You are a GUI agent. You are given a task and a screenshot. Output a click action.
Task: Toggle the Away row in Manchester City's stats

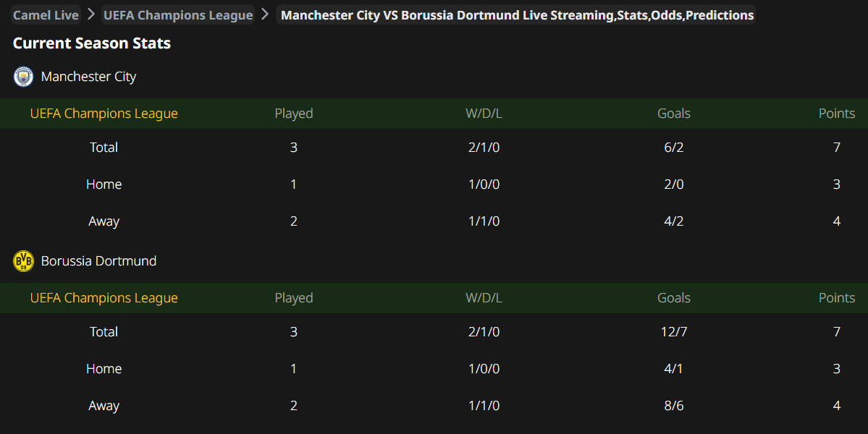pyautogui.click(x=104, y=221)
